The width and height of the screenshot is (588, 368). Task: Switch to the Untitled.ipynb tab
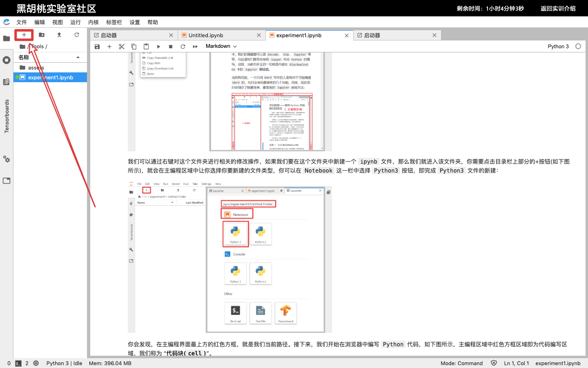[x=221, y=36]
